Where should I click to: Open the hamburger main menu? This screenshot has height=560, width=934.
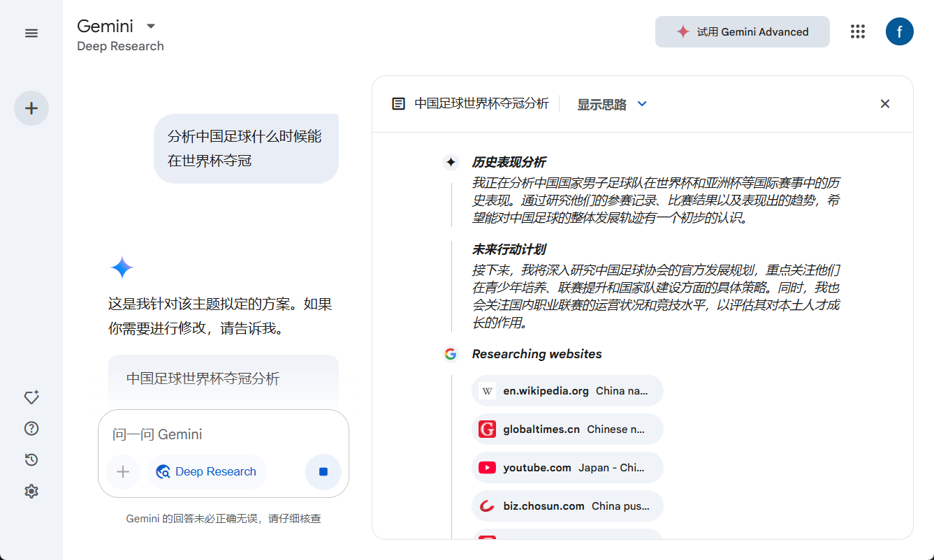pyautogui.click(x=31, y=34)
